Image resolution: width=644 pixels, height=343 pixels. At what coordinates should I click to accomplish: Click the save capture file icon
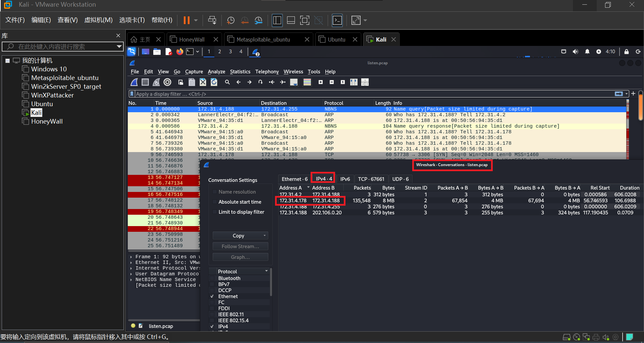(x=192, y=82)
